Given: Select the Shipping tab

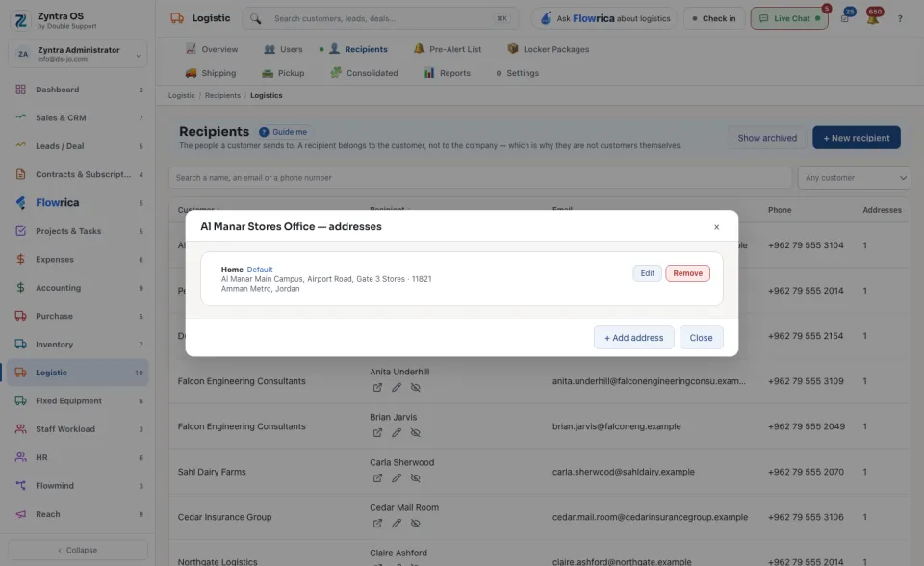Looking at the screenshot, I should click(x=211, y=73).
